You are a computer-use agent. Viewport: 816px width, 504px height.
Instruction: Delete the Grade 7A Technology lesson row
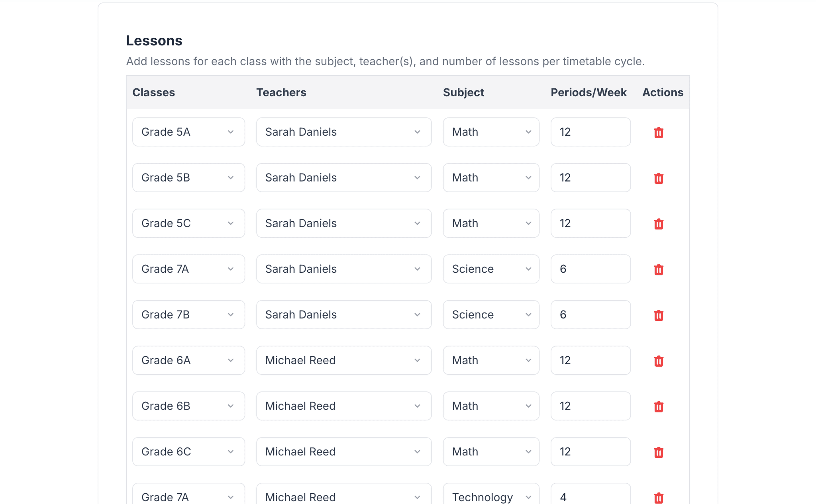[x=658, y=497]
